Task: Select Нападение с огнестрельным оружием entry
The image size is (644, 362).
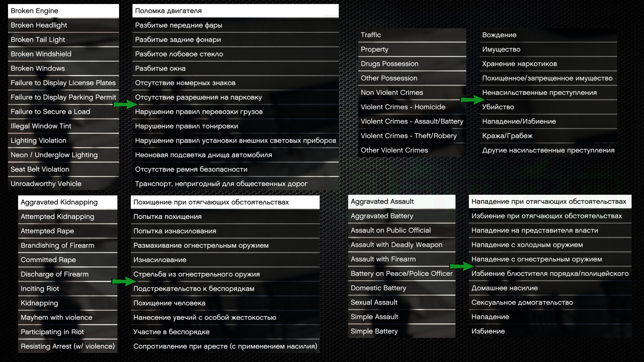Action: [x=550, y=259]
